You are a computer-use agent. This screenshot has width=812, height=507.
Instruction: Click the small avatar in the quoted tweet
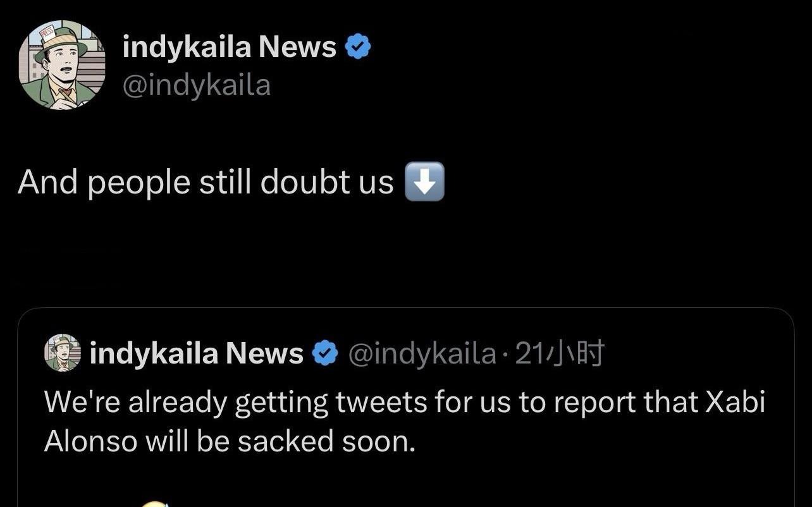coord(63,353)
